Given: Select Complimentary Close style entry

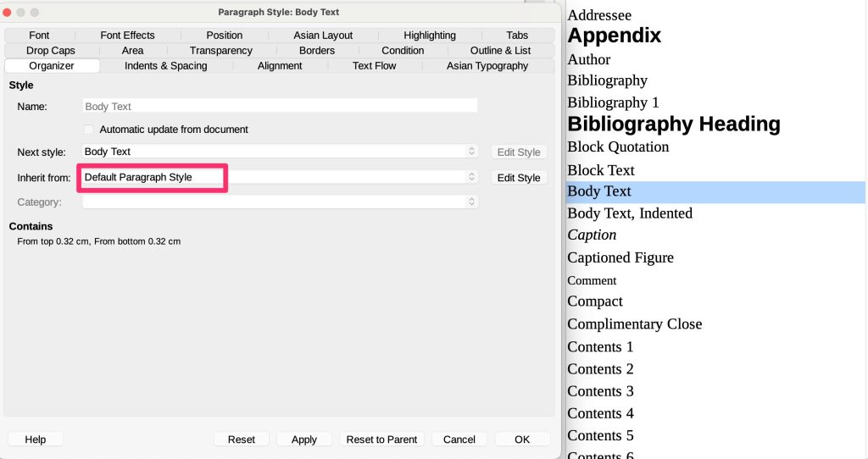Looking at the screenshot, I should tap(634, 324).
